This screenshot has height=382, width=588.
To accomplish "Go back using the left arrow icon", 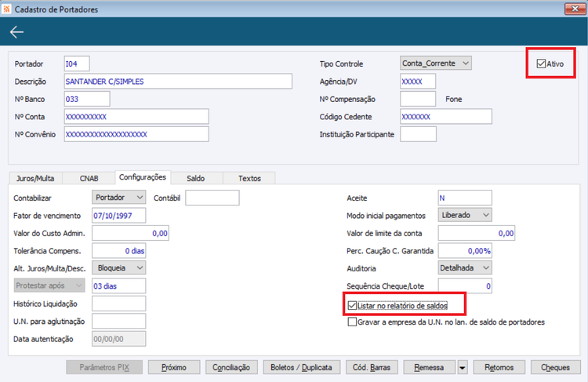I will (x=16, y=32).
